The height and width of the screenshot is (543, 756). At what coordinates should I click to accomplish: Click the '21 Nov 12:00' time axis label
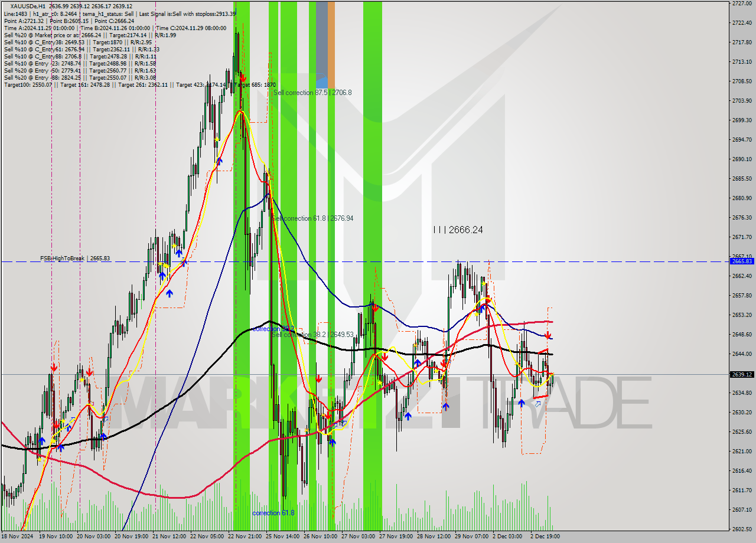click(x=170, y=537)
